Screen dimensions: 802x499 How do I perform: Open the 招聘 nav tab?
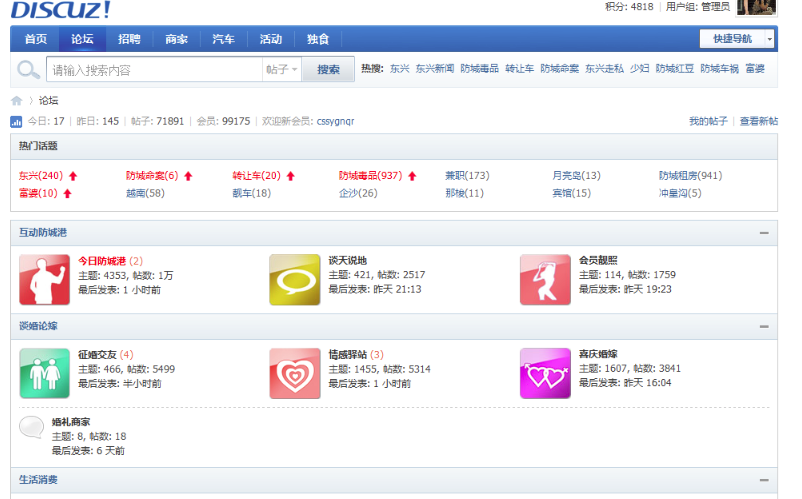pyautogui.click(x=129, y=39)
